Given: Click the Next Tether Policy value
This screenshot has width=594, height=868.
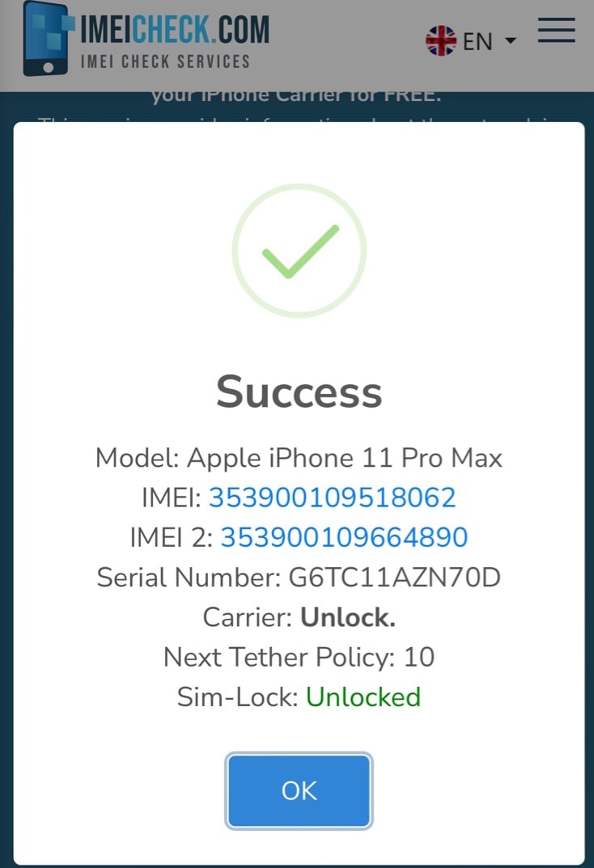Looking at the screenshot, I should (x=419, y=657).
